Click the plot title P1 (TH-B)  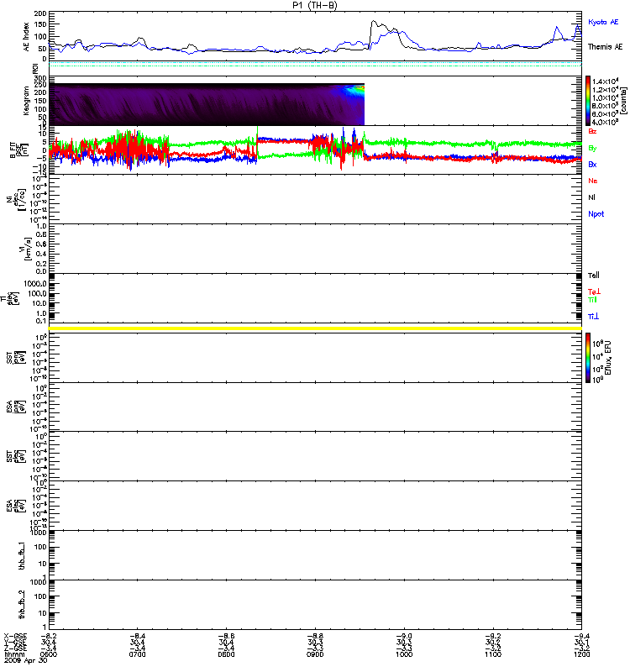315,5
